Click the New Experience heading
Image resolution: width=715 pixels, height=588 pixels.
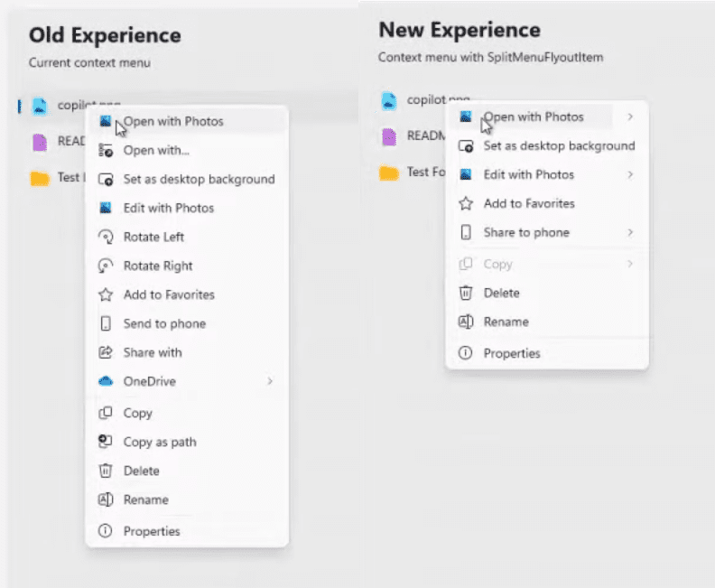coord(460,30)
